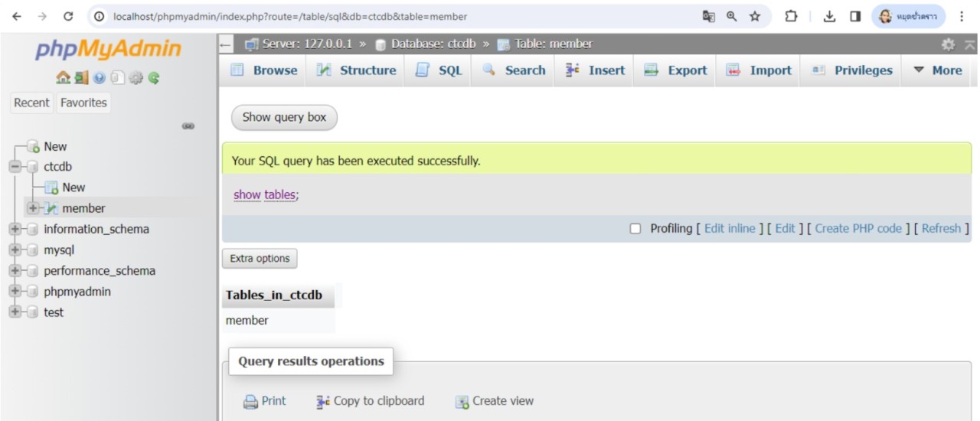Viewport: 980px width, 421px height.
Task: Click the phpMyAdmin Home icon
Action: (x=63, y=78)
